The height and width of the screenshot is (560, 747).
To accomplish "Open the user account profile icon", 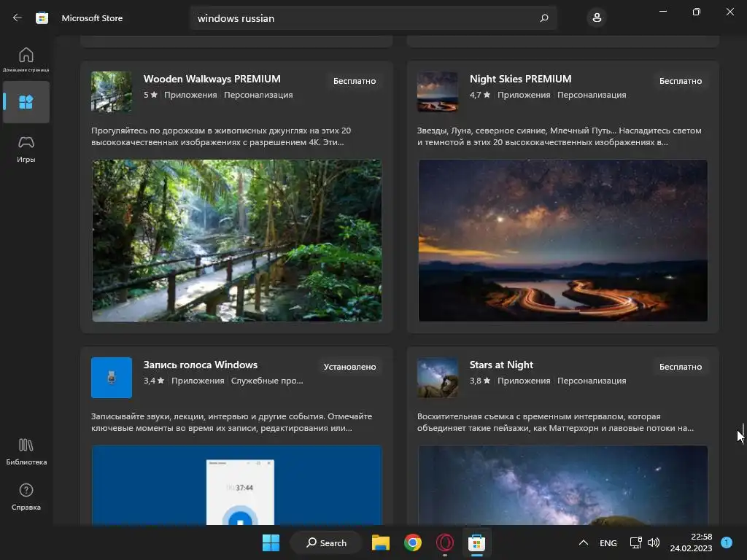I will coord(597,18).
